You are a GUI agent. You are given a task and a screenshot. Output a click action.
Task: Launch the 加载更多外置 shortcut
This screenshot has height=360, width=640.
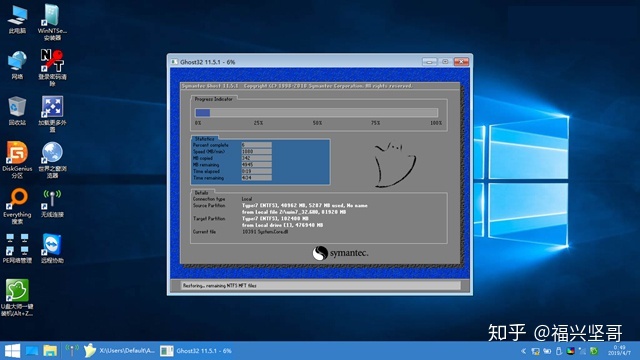[x=52, y=114]
